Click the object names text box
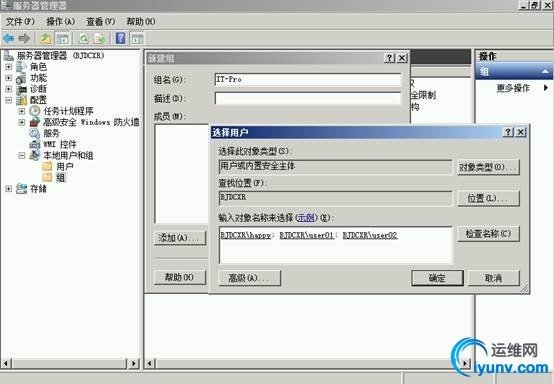554x384 pixels. (335, 245)
